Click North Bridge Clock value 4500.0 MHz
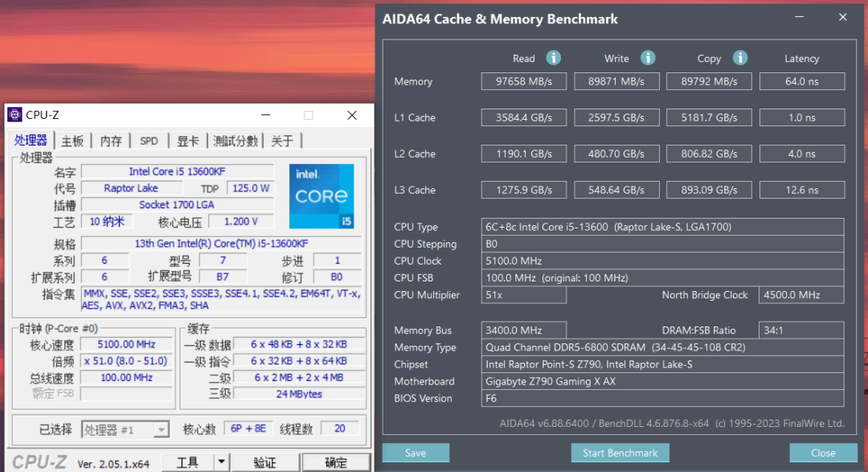The width and height of the screenshot is (868, 472). [801, 295]
